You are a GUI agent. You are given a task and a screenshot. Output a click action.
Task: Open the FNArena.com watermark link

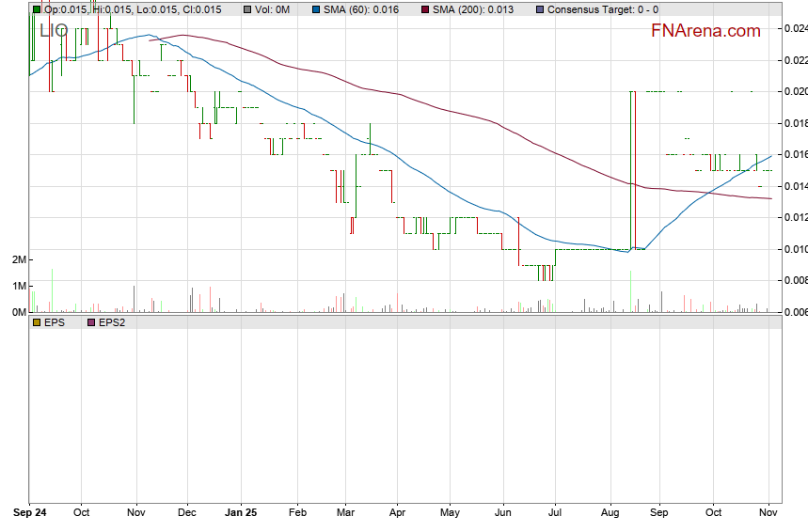(x=705, y=31)
